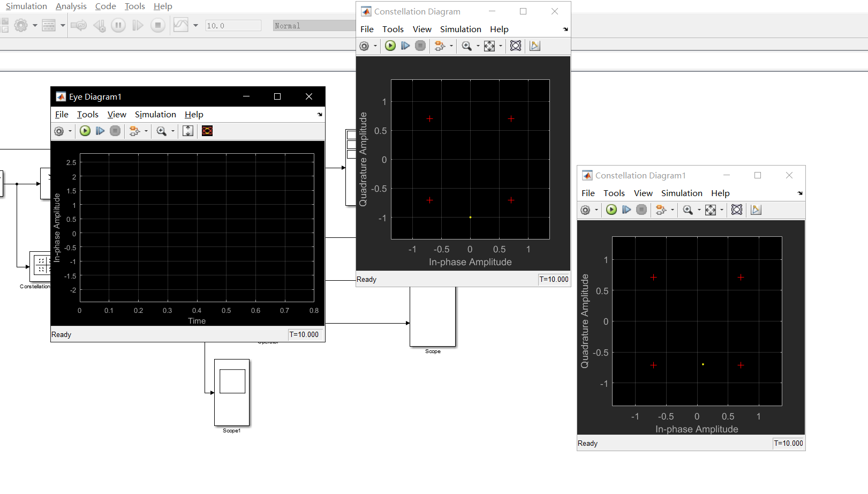Screen dimensions: 868x494
Task: Select the Scope1 block in model
Action: tap(232, 392)
